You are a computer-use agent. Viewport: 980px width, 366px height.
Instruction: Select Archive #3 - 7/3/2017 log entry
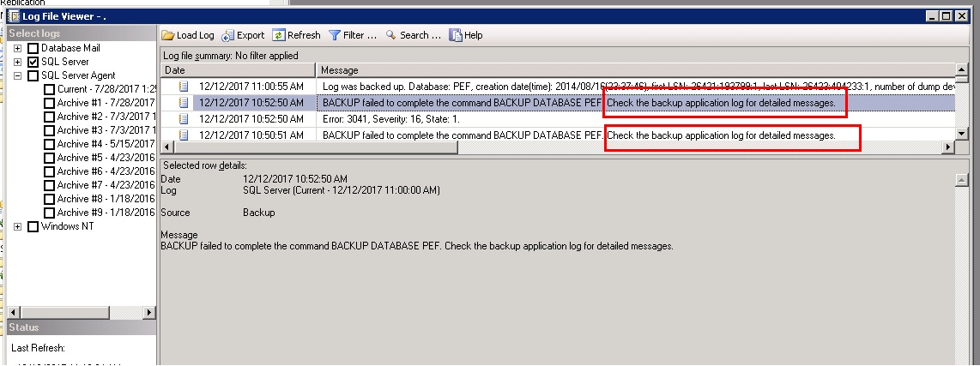coord(106,130)
